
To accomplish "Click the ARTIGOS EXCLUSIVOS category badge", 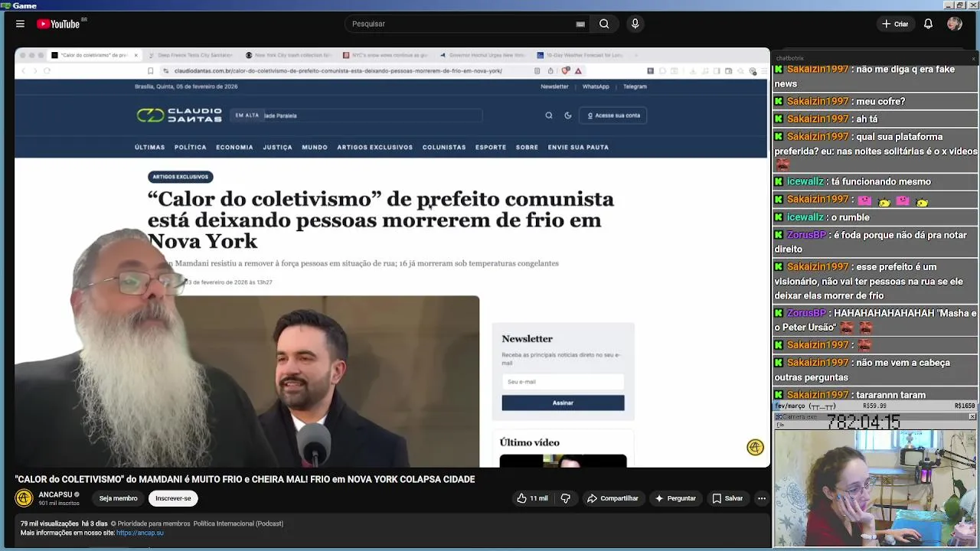I will 180,177.
